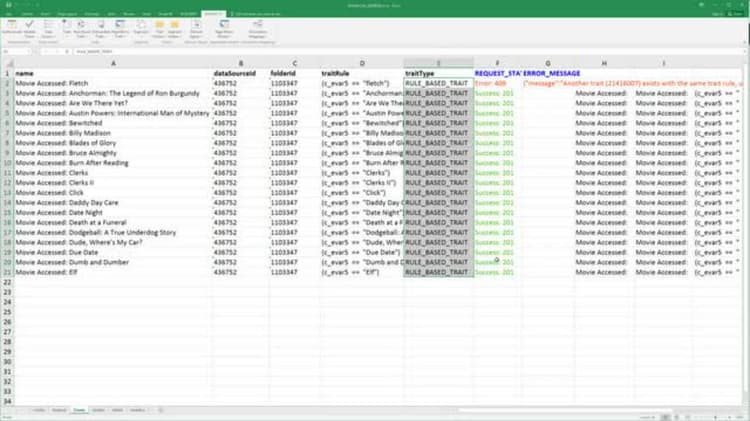Select column H header

click(x=604, y=63)
